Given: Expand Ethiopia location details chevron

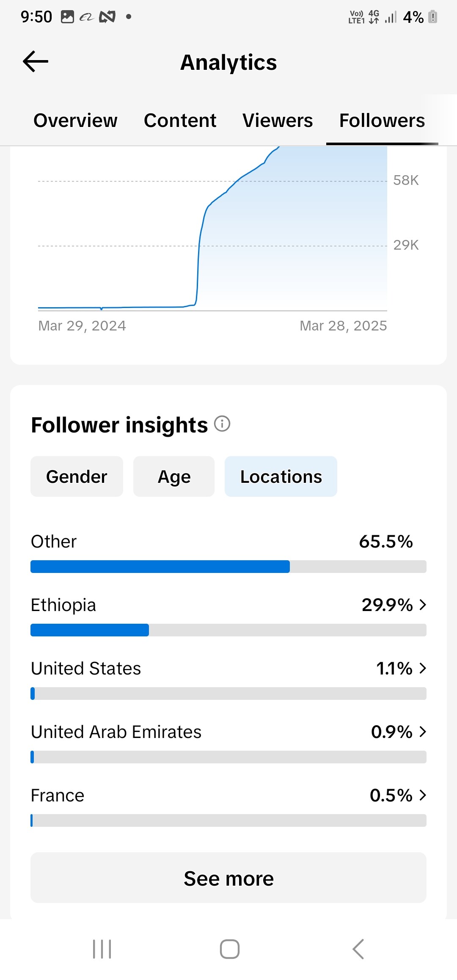Looking at the screenshot, I should (x=422, y=605).
